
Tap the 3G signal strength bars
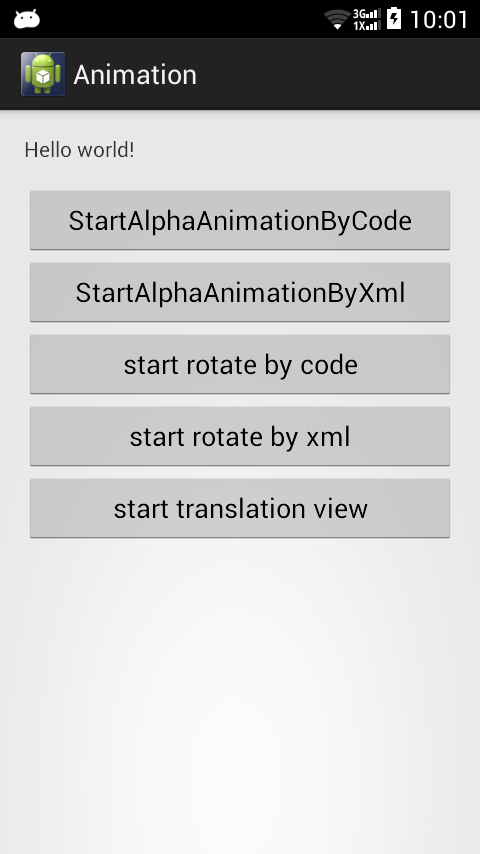(366, 13)
